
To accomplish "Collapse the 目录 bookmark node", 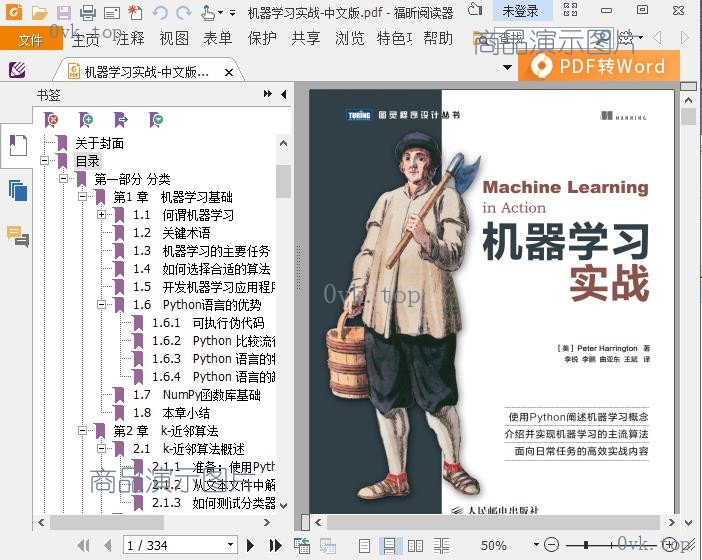I will [44, 160].
